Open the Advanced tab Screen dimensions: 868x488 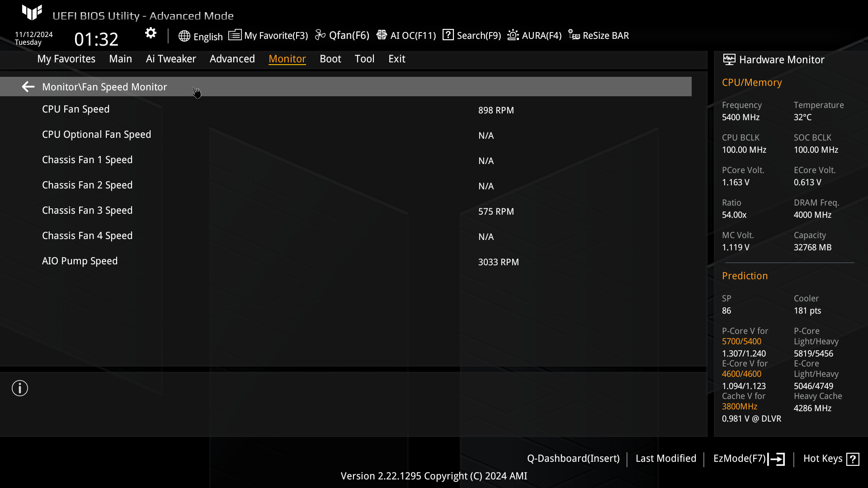click(232, 59)
